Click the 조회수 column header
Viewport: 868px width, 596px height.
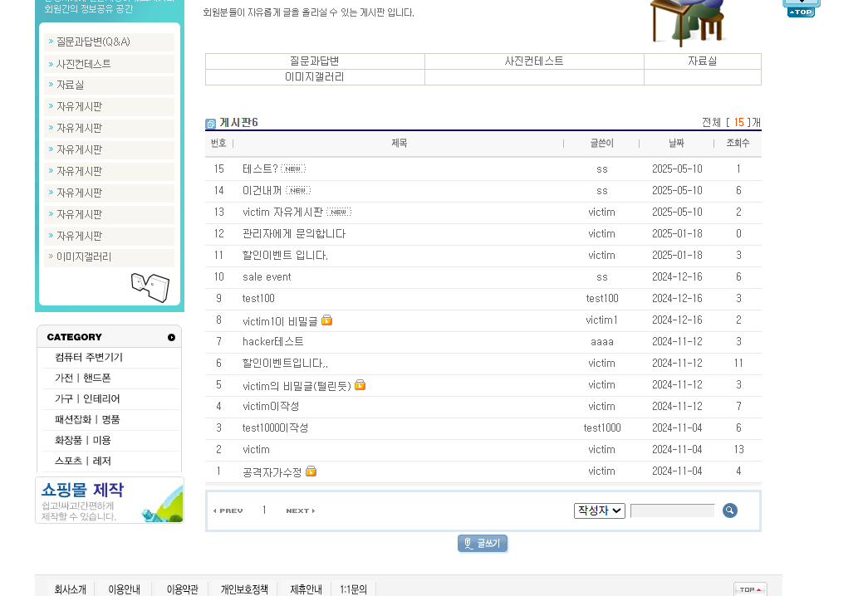[x=738, y=143]
